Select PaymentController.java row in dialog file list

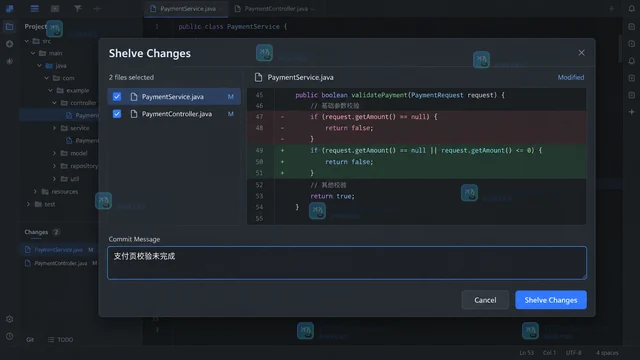coord(174,114)
